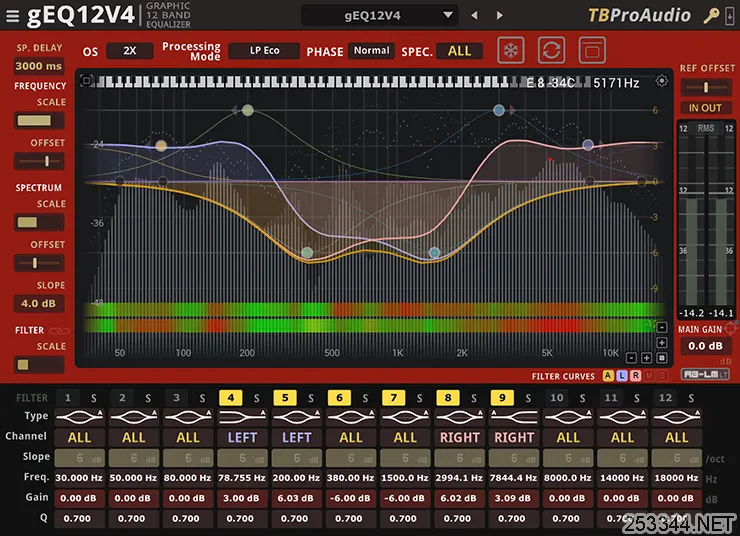Open the hamburger main menu
The image size is (740, 536).
click(x=13, y=16)
